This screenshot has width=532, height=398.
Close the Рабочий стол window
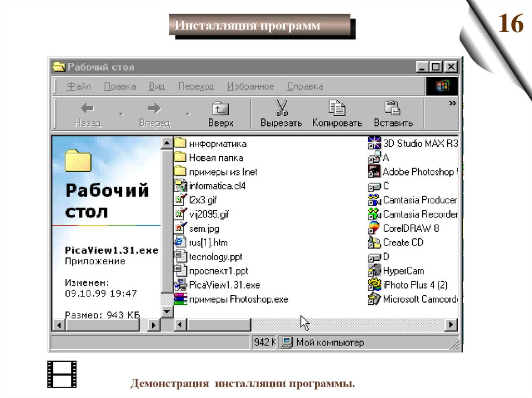coord(451,67)
